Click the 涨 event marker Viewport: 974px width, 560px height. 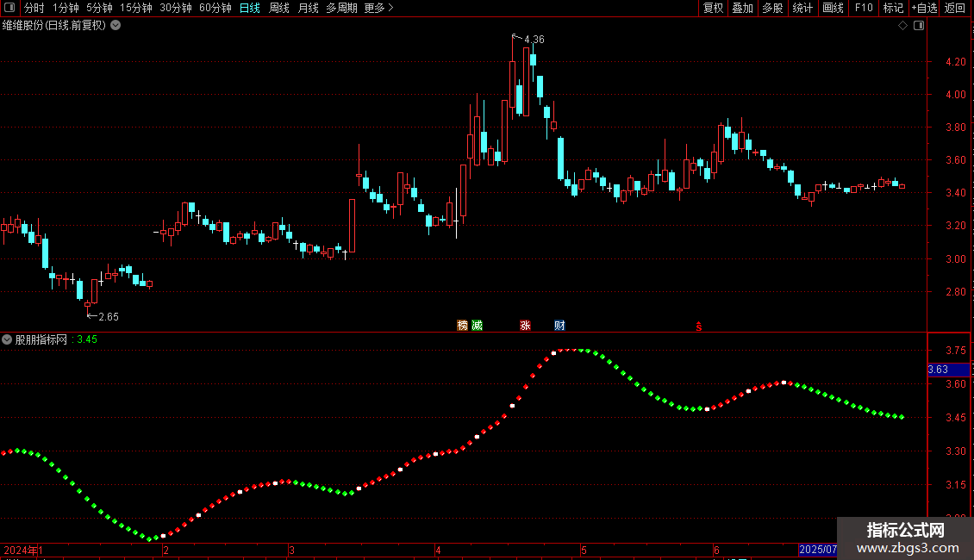(525, 326)
